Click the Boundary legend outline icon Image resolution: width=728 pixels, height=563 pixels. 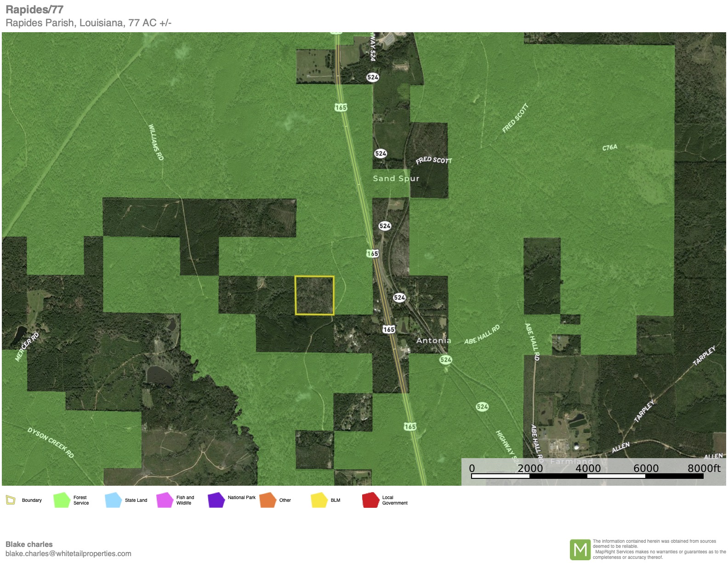point(11,500)
